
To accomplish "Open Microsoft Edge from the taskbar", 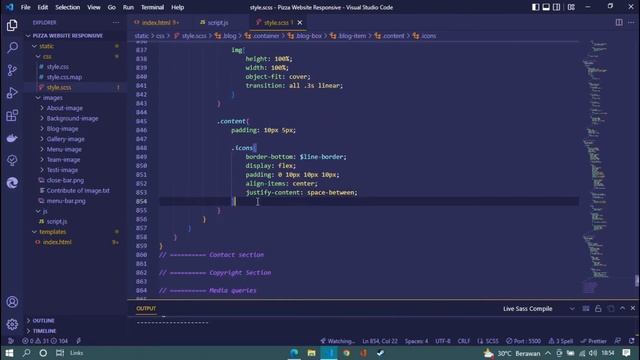I will coord(294,353).
